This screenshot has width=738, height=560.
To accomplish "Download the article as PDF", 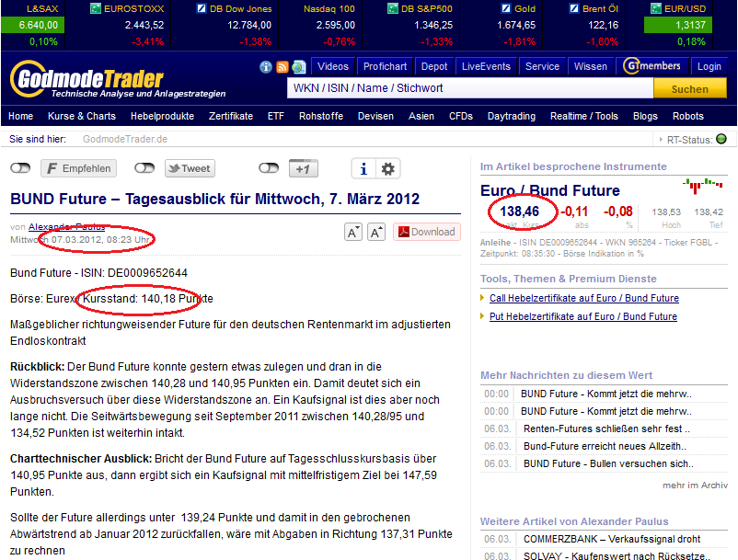I will 426,232.
